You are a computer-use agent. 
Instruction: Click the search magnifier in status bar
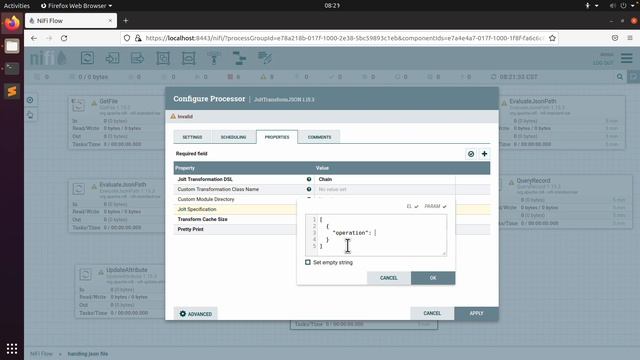tap(620, 77)
